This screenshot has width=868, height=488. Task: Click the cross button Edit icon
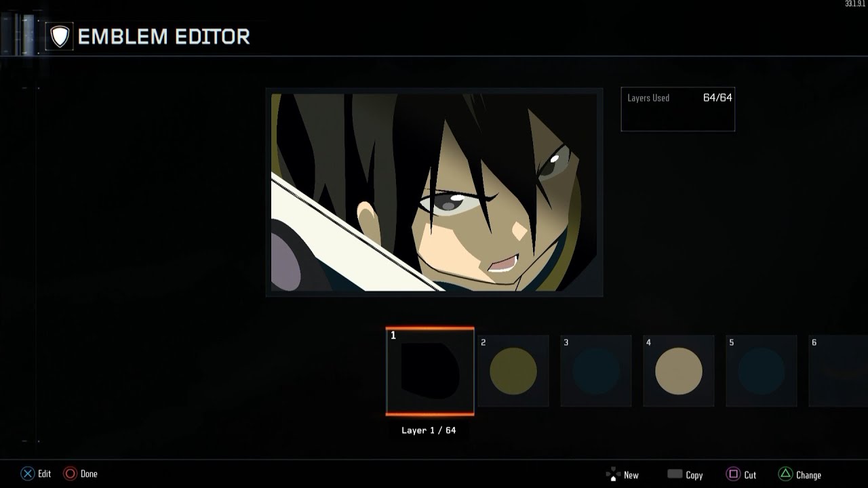pyautogui.click(x=27, y=474)
